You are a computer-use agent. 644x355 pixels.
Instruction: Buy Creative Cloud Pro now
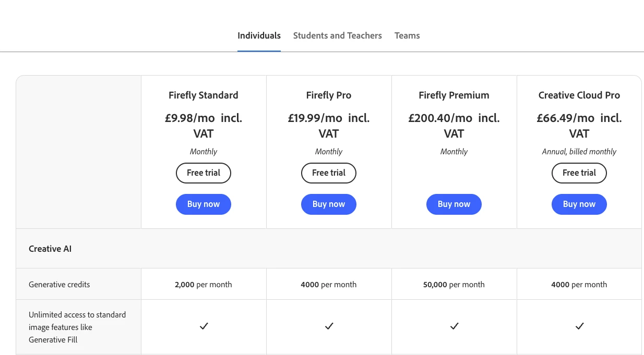[x=579, y=204]
